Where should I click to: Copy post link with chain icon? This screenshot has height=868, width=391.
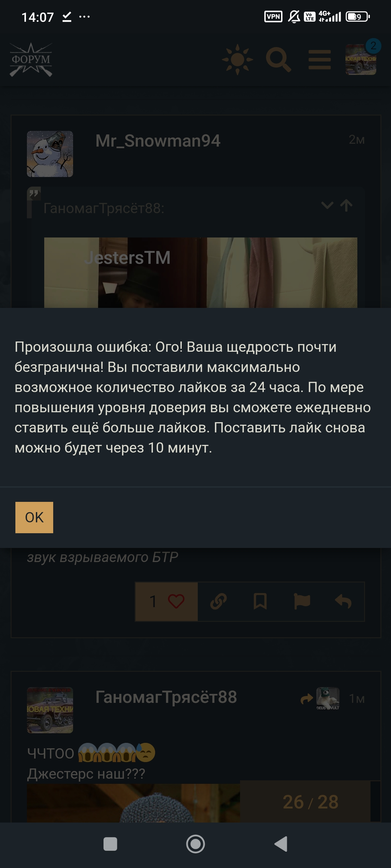(x=218, y=601)
